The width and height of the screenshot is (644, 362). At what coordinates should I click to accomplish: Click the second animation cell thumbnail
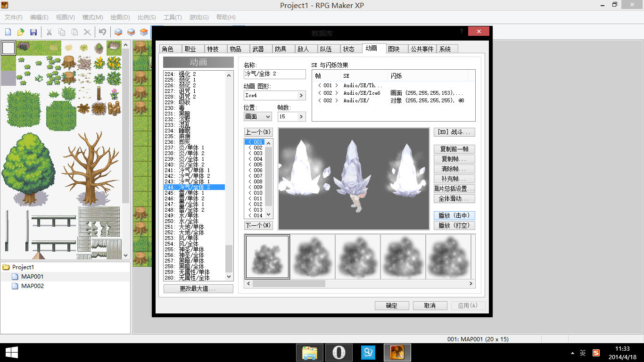tap(312, 257)
